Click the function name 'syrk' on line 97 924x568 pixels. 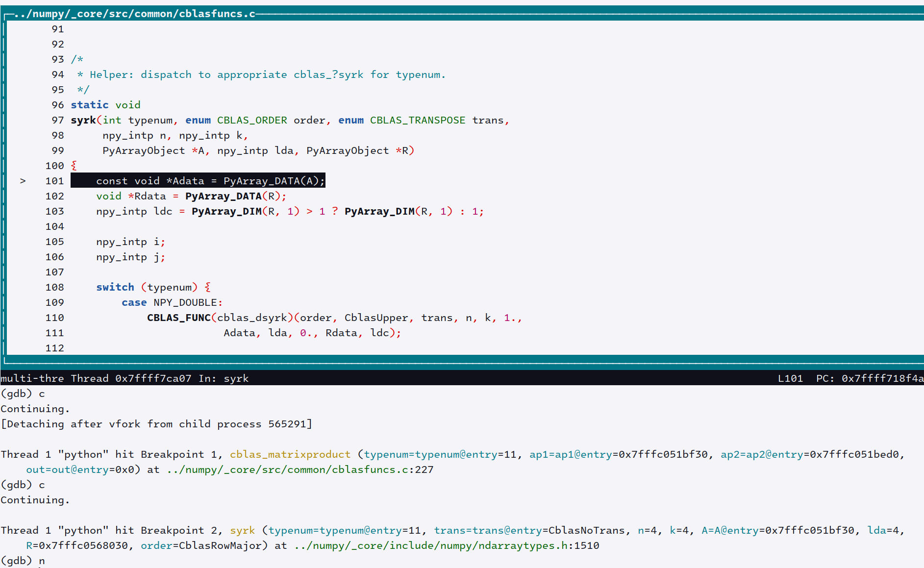pos(83,120)
